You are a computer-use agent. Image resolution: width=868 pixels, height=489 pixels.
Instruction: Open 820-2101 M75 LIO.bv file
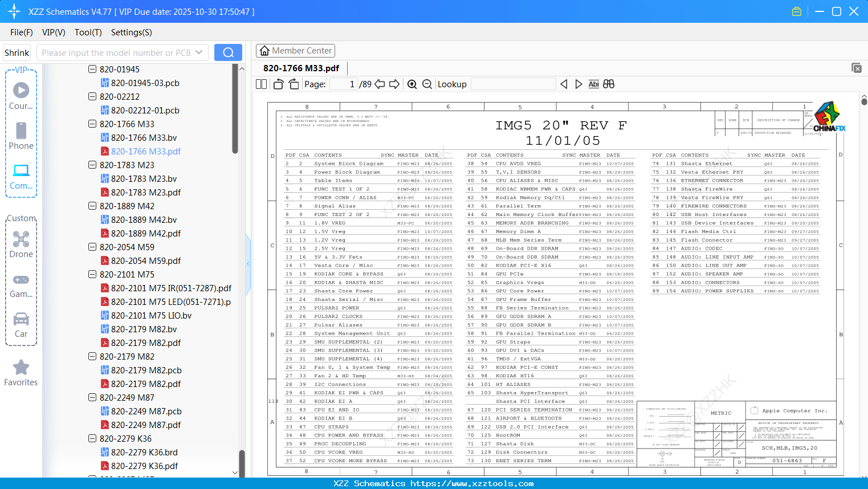click(x=151, y=315)
